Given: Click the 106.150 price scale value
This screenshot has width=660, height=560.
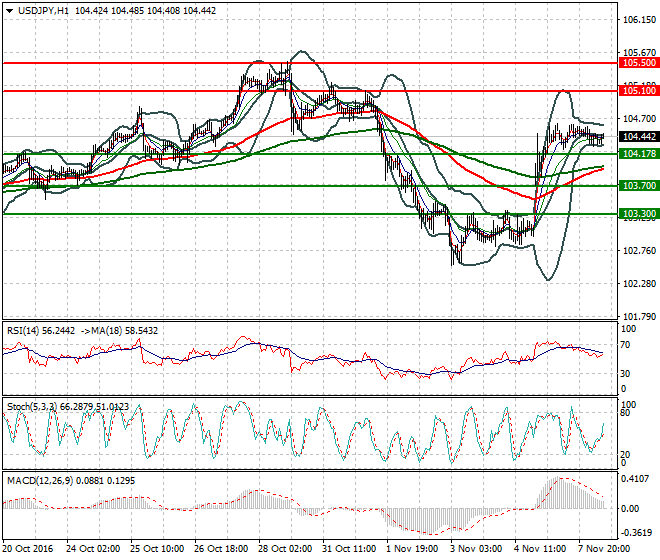Looking at the screenshot, I should click(x=639, y=20).
